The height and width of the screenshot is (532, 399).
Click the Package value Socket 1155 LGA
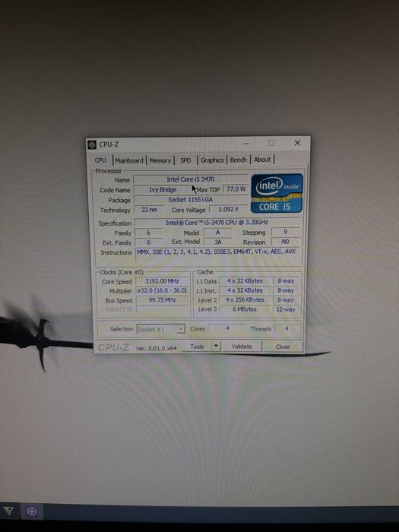click(x=190, y=199)
